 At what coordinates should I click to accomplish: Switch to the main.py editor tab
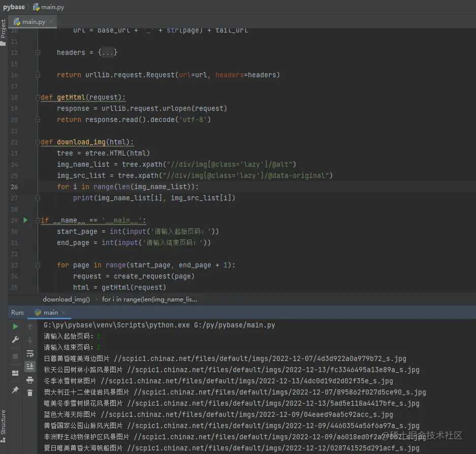point(34,22)
